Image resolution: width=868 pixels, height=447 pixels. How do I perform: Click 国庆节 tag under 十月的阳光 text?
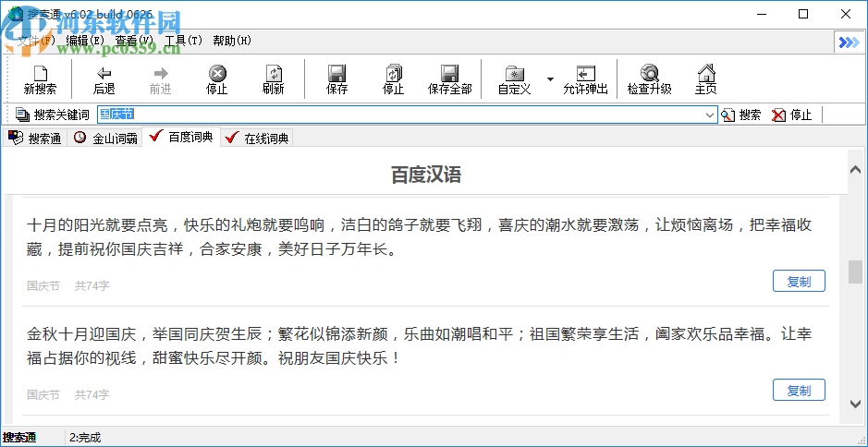tap(43, 286)
